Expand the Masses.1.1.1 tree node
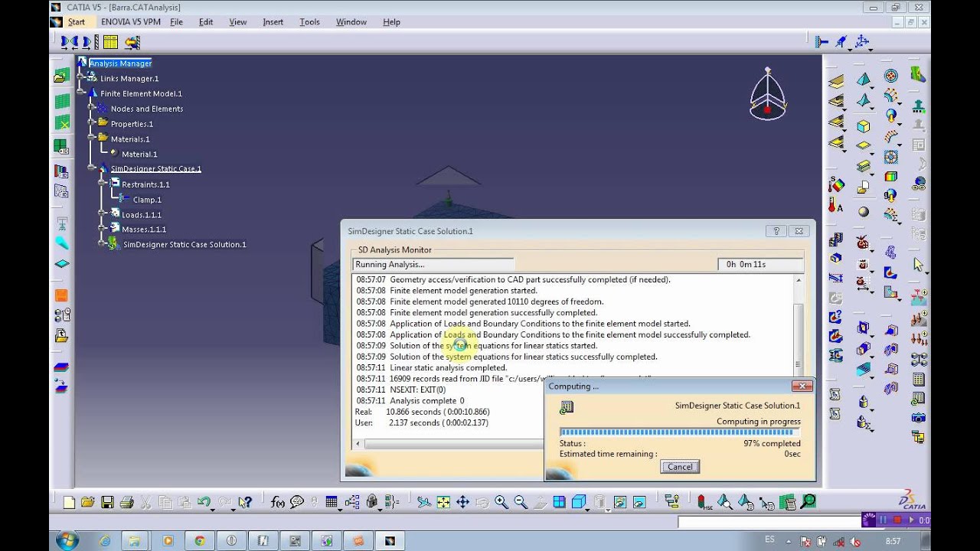980x551 pixels. (x=102, y=229)
